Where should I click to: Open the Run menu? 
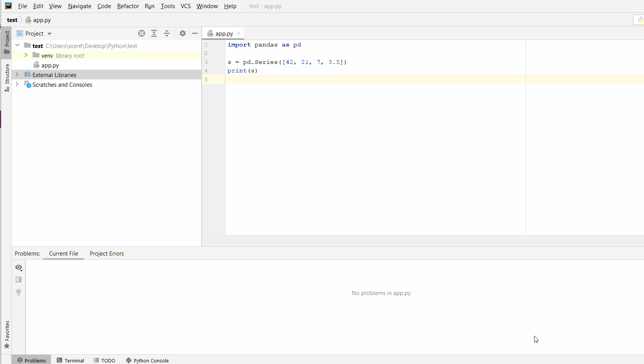coord(149,6)
